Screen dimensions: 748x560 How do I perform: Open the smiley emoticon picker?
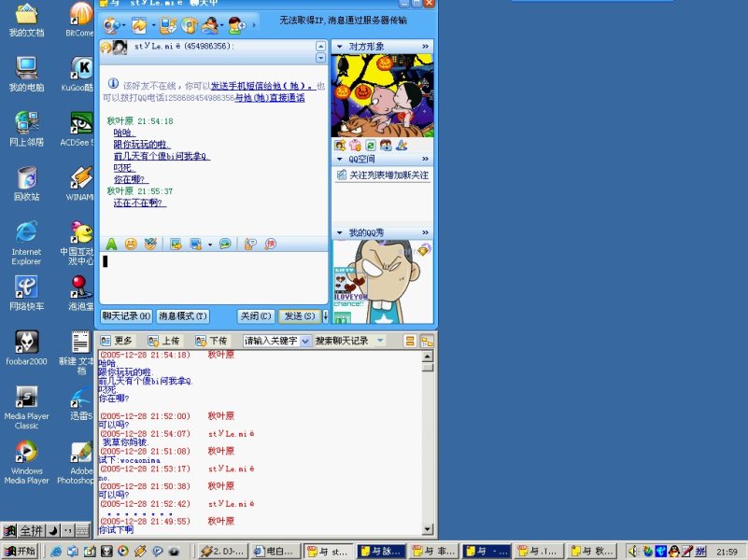(x=131, y=244)
